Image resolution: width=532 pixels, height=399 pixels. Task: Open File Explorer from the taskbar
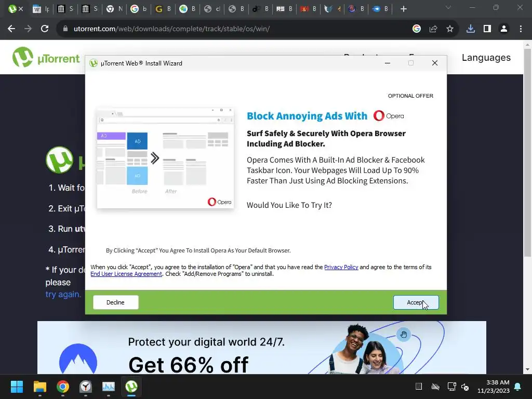pos(39,387)
